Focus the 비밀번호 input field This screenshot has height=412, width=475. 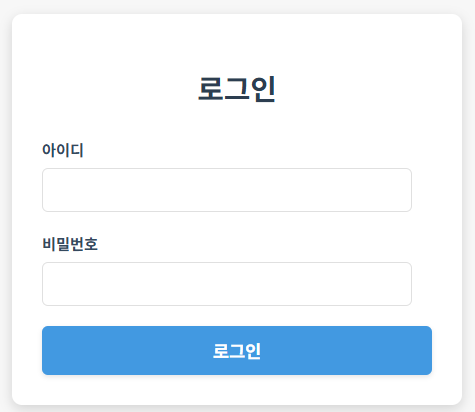pos(227,284)
